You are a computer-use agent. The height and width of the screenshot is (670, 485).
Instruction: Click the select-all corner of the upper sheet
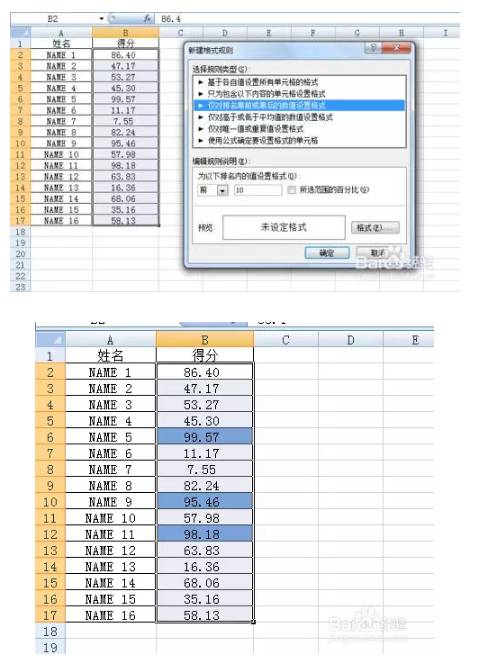click(21, 32)
